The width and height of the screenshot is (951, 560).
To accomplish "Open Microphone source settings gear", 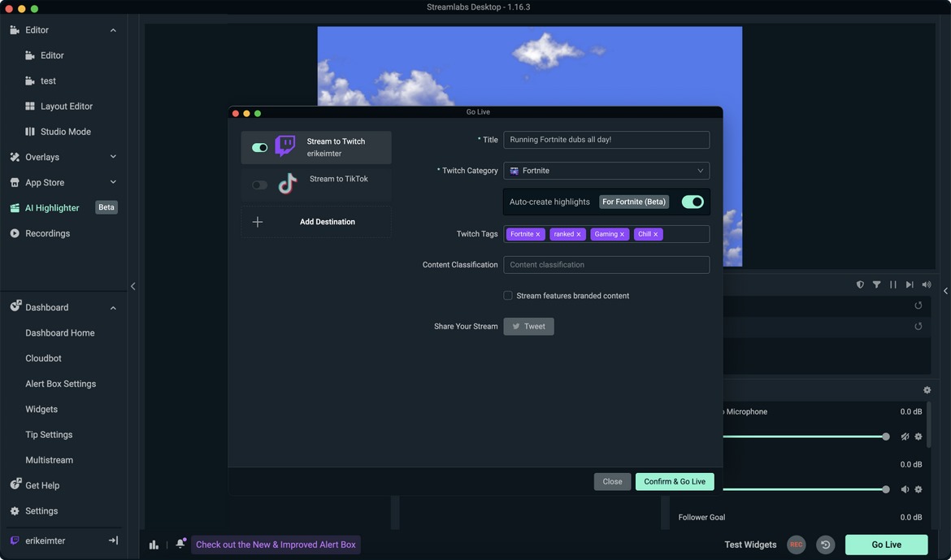I will click(x=918, y=436).
